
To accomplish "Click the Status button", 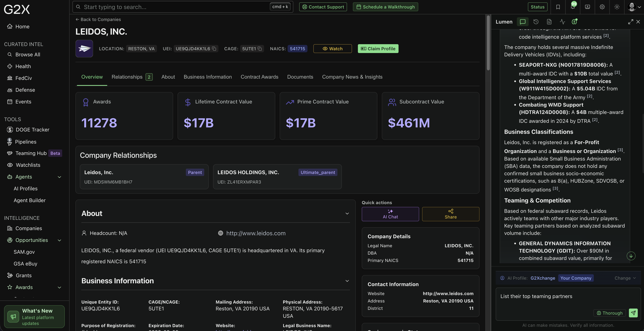I will [x=537, y=7].
